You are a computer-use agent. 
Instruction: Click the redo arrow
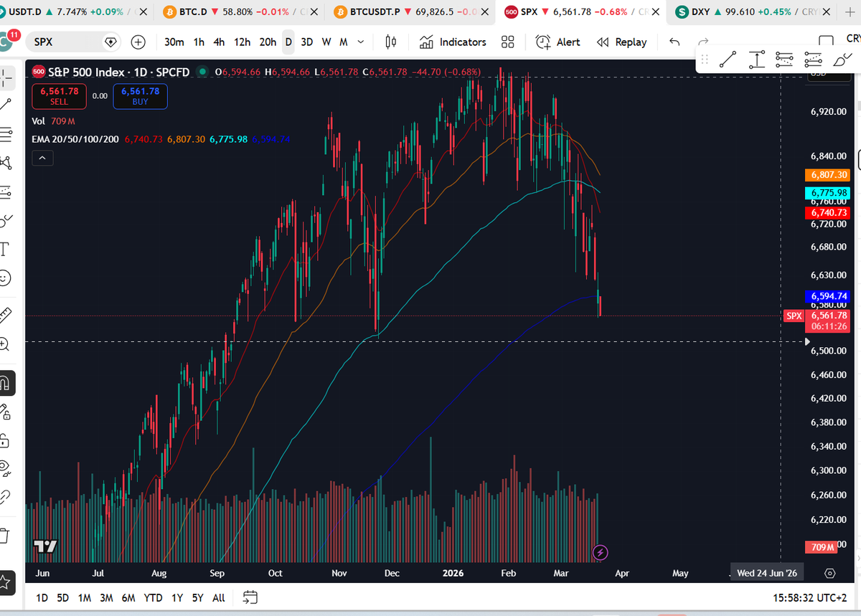(703, 42)
